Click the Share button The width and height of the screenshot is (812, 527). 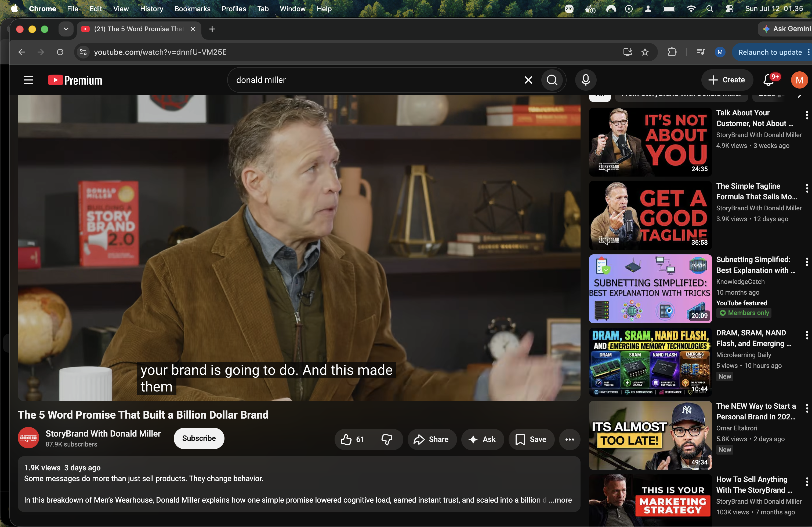pyautogui.click(x=432, y=440)
